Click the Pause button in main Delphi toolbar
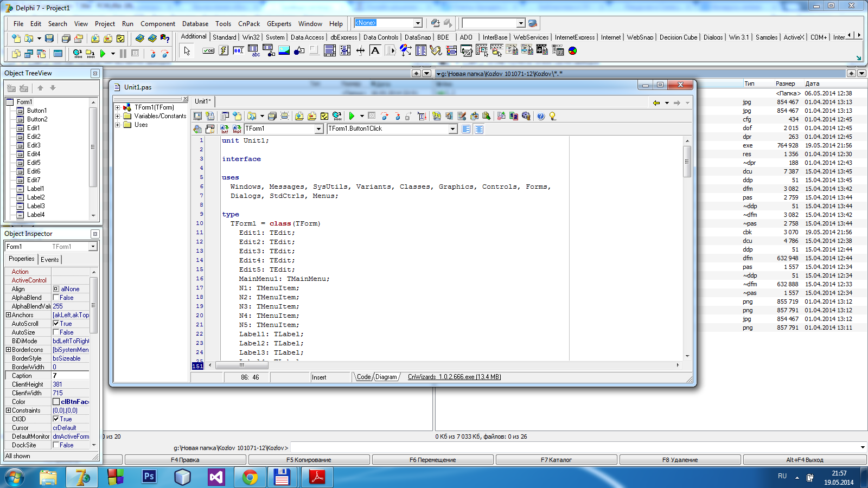The width and height of the screenshot is (868, 488). point(123,54)
